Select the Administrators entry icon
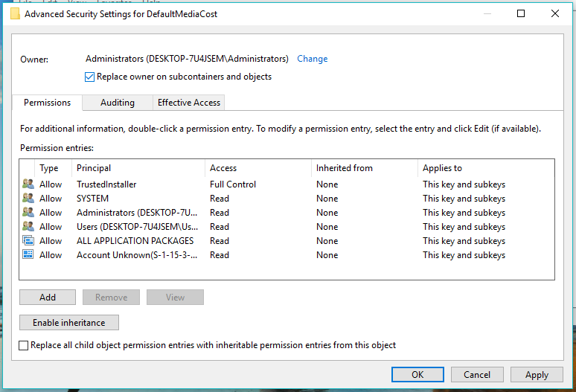576x392 pixels. pos(28,213)
